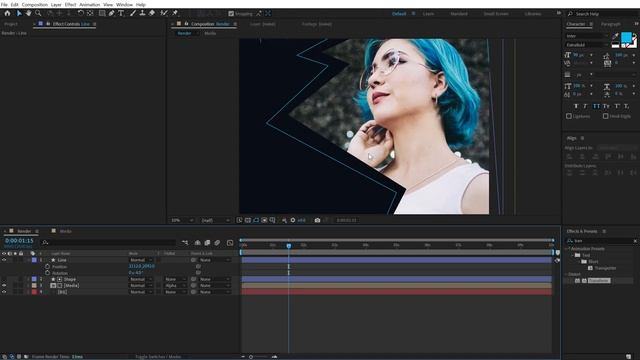Apply Small Caps style in Character panel
Image resolution: width=640 pixels, height=360 pixels.
(606, 106)
